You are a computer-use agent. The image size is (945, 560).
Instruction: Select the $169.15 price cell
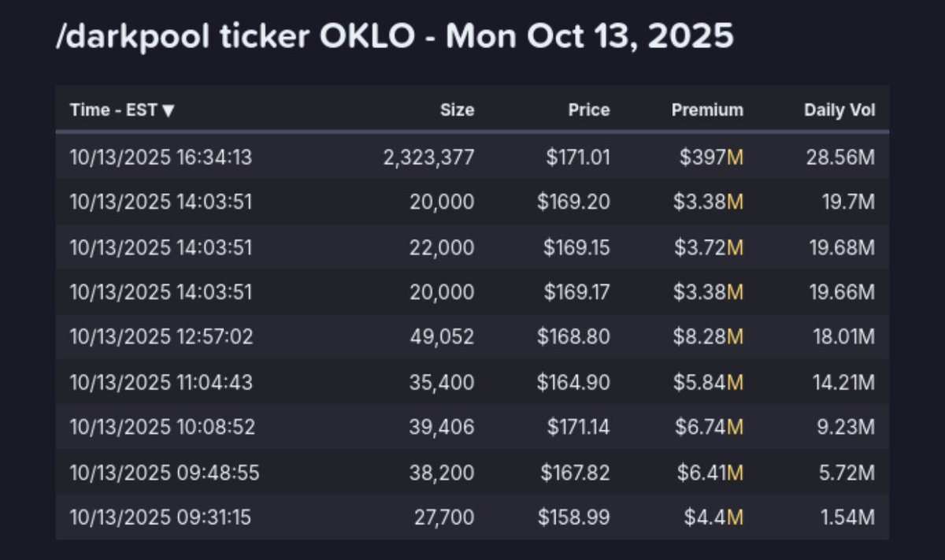pyautogui.click(x=576, y=247)
